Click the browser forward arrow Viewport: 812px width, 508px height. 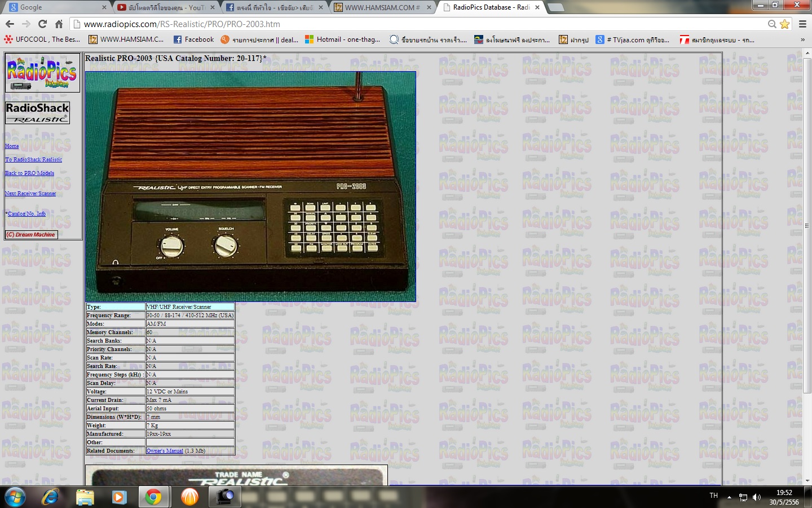point(26,24)
